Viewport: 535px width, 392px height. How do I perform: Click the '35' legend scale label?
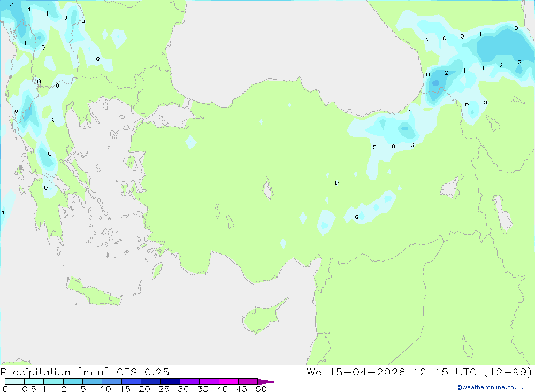(x=203, y=389)
